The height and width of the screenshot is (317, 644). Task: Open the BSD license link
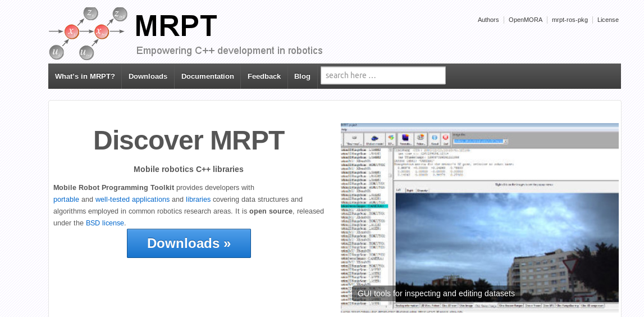(x=105, y=223)
